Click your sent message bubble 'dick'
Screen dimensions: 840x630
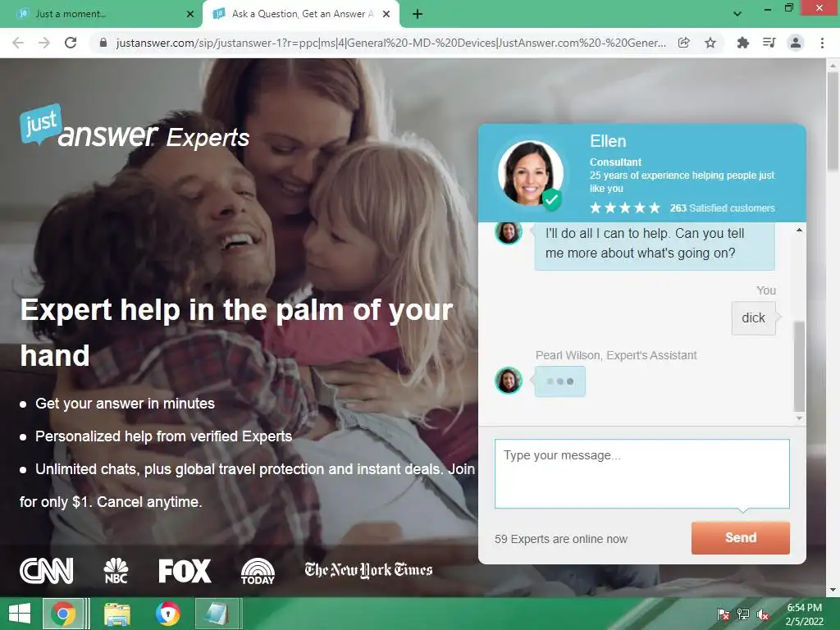tap(754, 318)
